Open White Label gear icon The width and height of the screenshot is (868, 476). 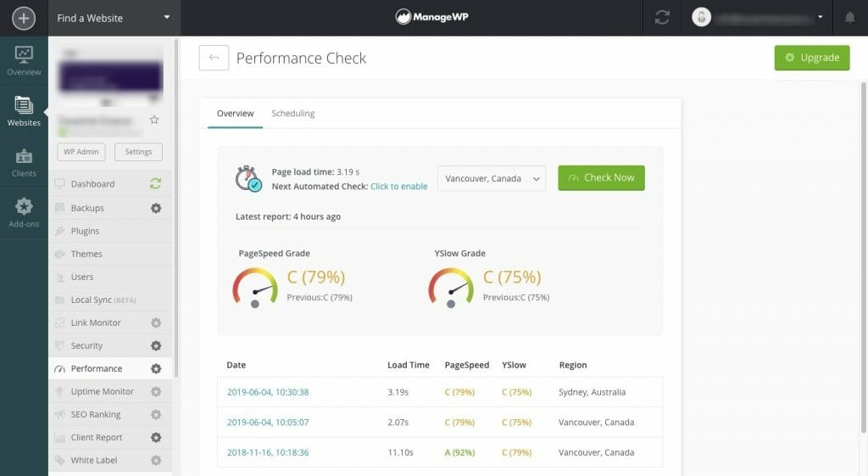pos(156,460)
